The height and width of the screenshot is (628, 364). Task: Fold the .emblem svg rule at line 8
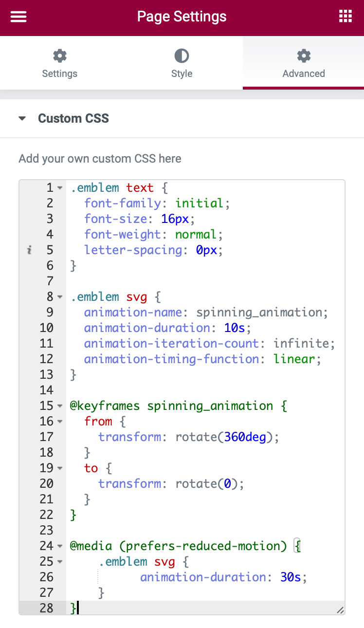pos(60,297)
